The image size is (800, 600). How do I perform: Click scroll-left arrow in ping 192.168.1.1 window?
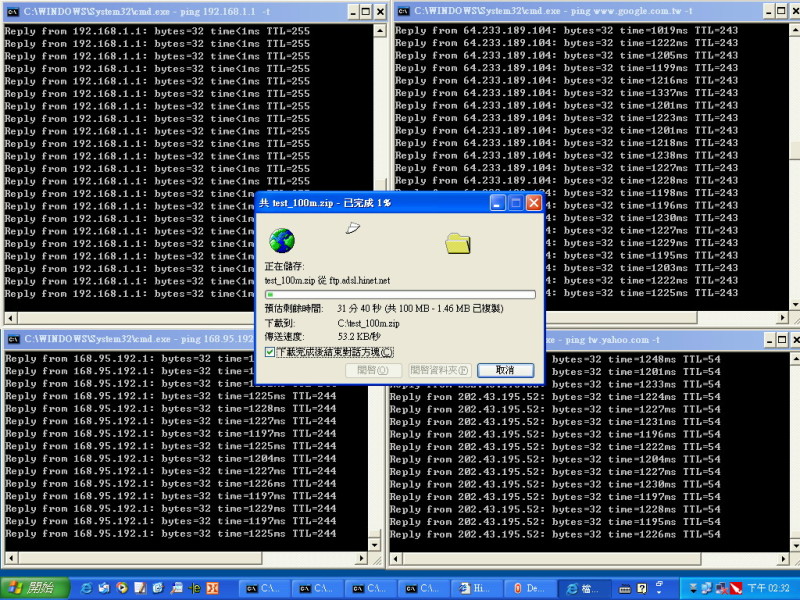pyautogui.click(x=10, y=318)
